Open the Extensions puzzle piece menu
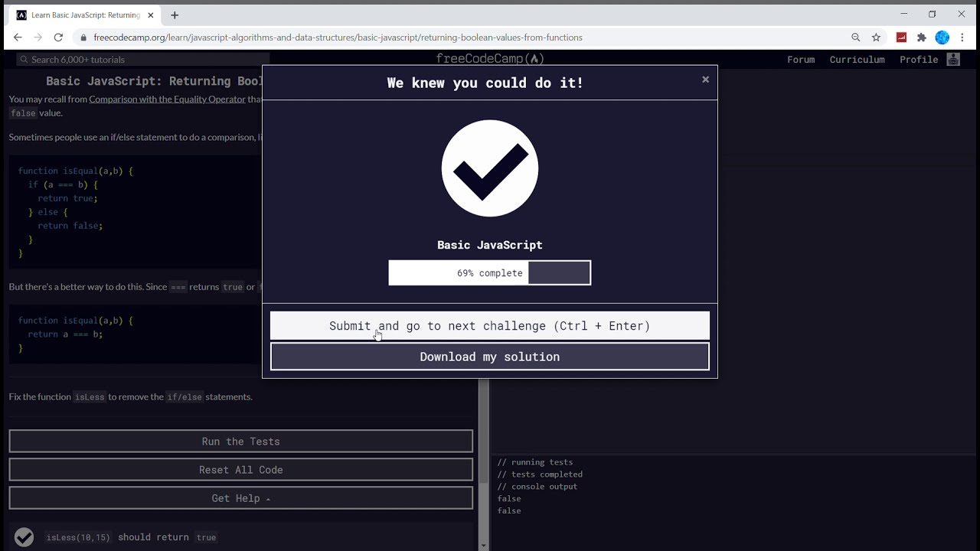The image size is (980, 551). click(922, 37)
